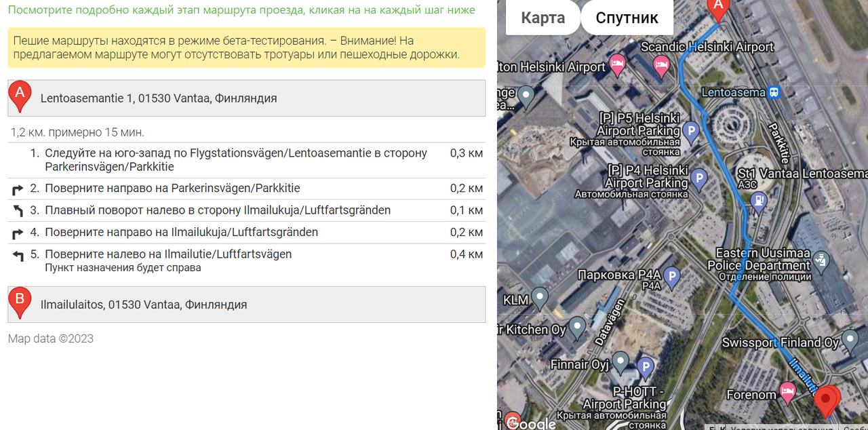Click Пункт назначения будет справа note
The height and width of the screenshot is (430, 868).
coord(123,267)
